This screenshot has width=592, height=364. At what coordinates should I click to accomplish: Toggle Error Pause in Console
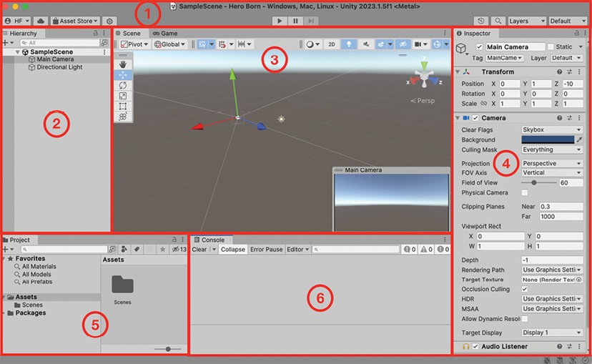click(x=266, y=249)
